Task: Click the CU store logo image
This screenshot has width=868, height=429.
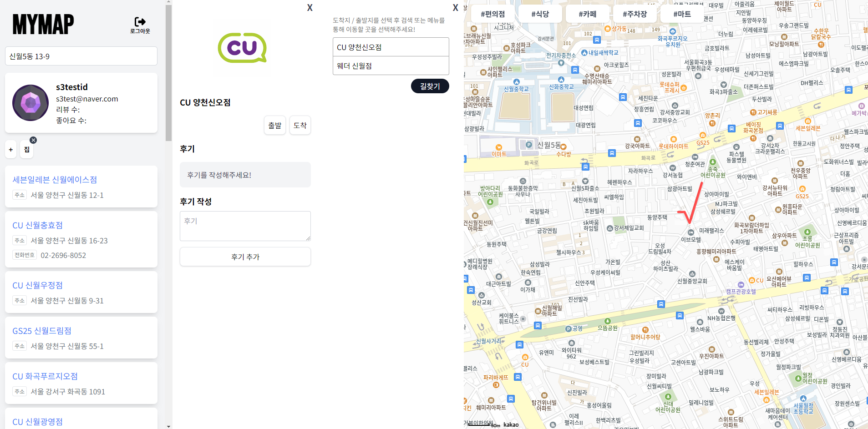Action: (x=242, y=48)
